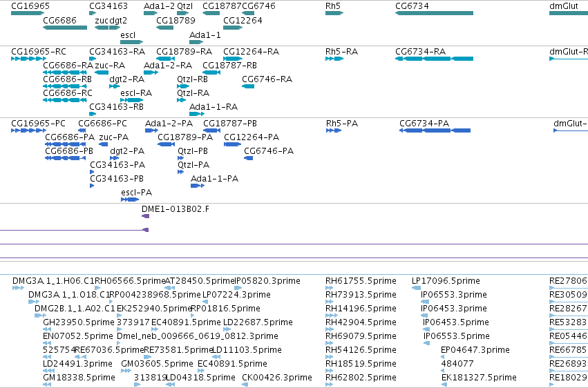The height and width of the screenshot is (388, 588).
Task: Open protein label Ada1-2-PA
Action: (169, 123)
